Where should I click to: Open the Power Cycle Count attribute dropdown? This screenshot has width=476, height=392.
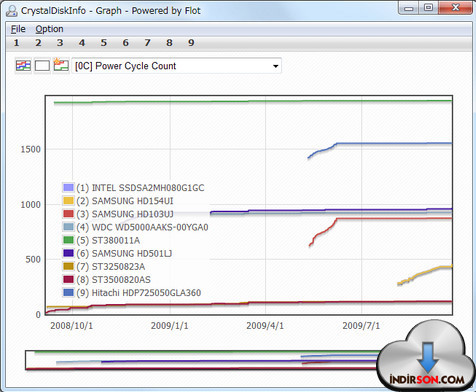coord(176,66)
